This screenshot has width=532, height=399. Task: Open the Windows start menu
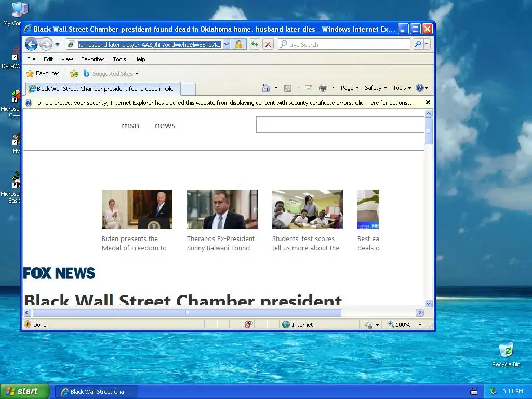click(25, 392)
